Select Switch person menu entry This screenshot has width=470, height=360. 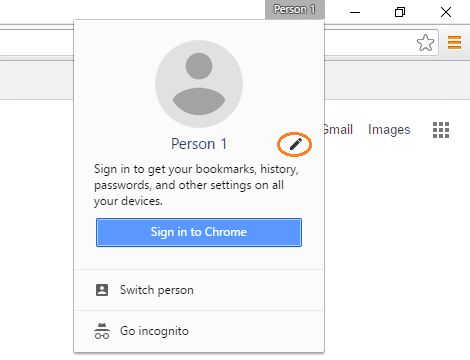pos(199,290)
